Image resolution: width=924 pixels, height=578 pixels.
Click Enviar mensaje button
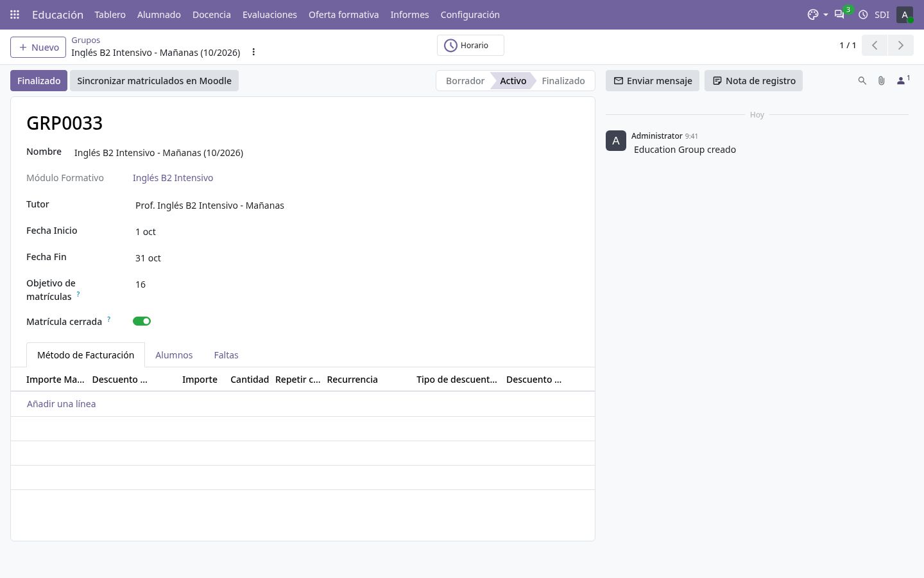[x=653, y=81]
